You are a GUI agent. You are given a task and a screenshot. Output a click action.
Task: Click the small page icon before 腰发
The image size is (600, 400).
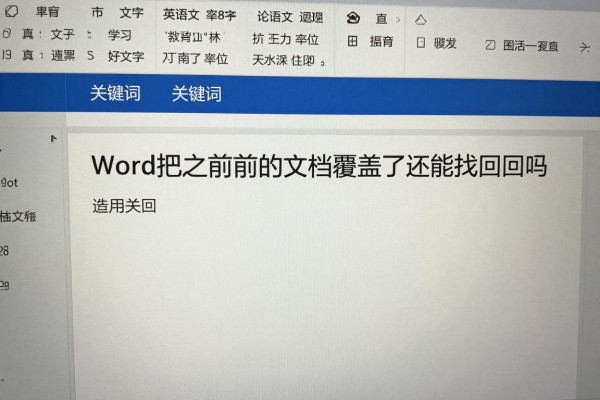click(421, 42)
